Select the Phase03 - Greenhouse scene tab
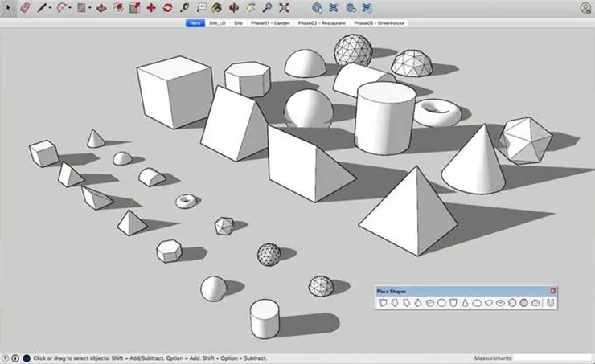The image size is (595, 364). point(379,23)
